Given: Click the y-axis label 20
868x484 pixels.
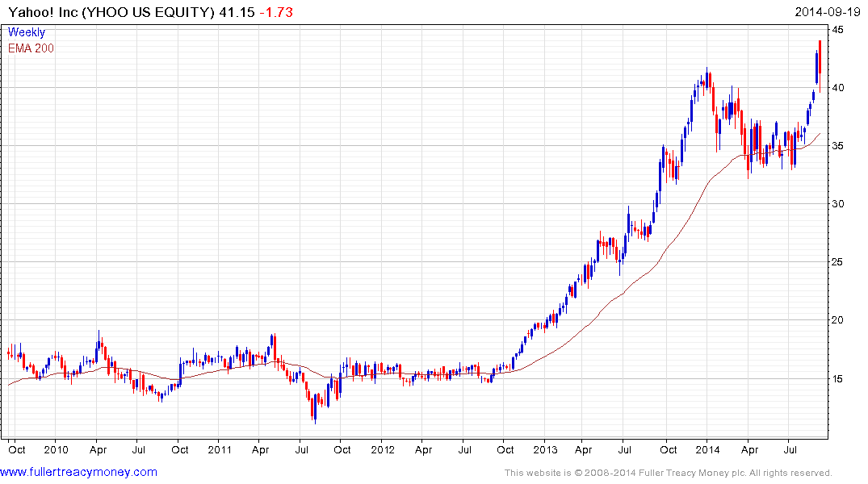Looking at the screenshot, I should 837,319.
